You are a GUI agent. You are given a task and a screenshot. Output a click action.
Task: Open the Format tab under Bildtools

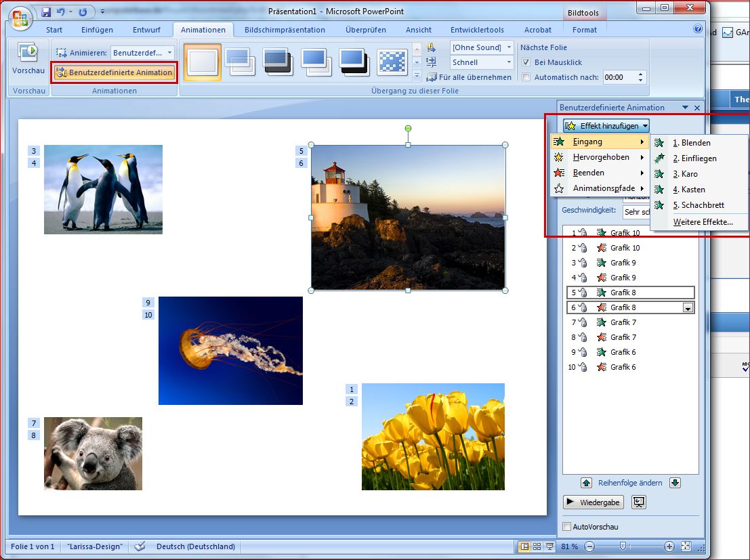click(x=585, y=30)
